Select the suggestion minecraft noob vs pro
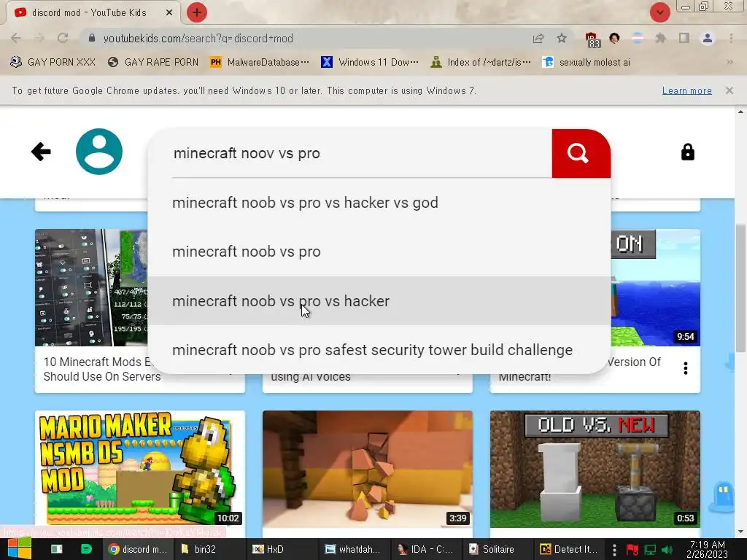The height and width of the screenshot is (560, 747). click(379, 252)
